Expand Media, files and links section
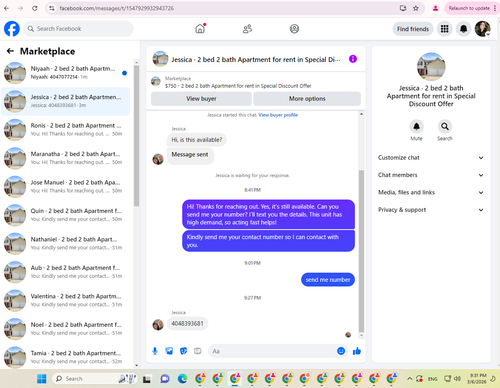This screenshot has width=500, height=388. point(431,192)
